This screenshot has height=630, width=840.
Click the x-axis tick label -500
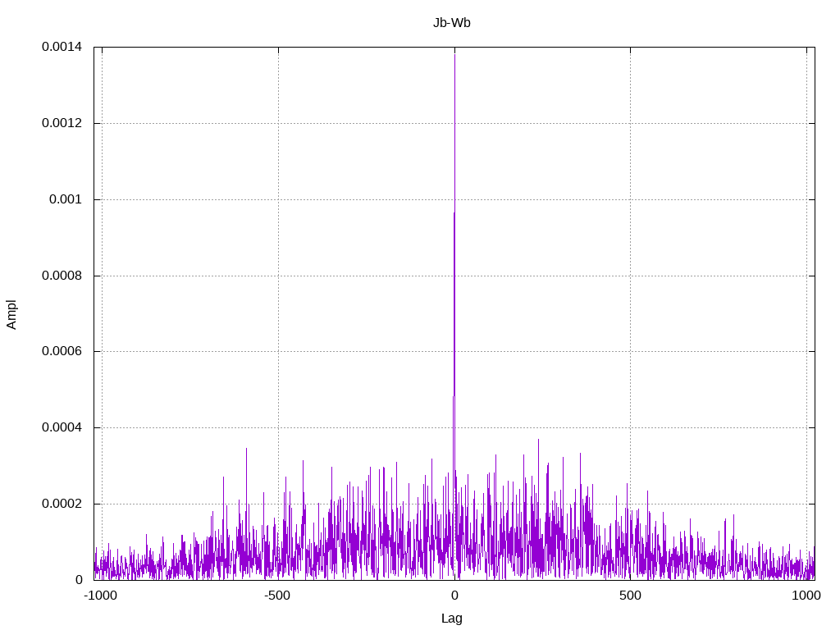point(277,596)
